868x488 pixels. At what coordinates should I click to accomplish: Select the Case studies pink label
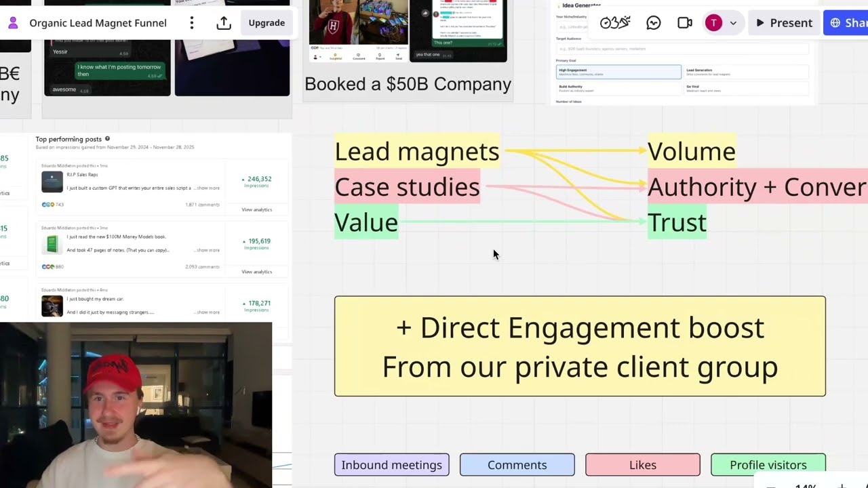(x=407, y=187)
